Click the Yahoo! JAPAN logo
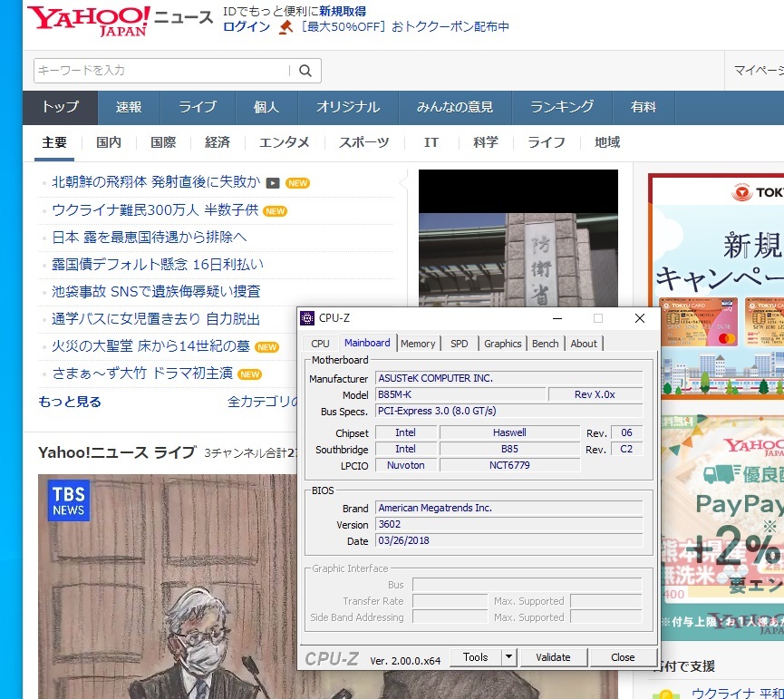 (x=88, y=21)
